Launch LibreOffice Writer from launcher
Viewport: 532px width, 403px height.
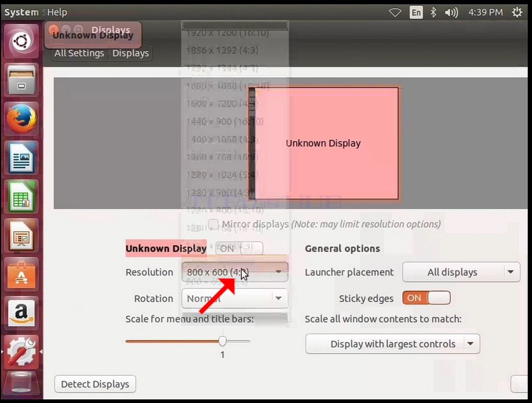click(x=21, y=158)
